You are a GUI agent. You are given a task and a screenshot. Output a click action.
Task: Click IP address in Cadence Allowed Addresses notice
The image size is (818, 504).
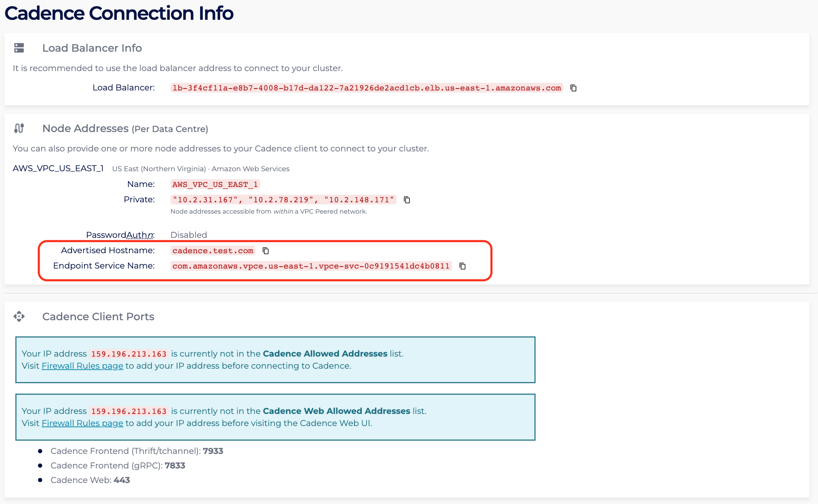click(129, 354)
